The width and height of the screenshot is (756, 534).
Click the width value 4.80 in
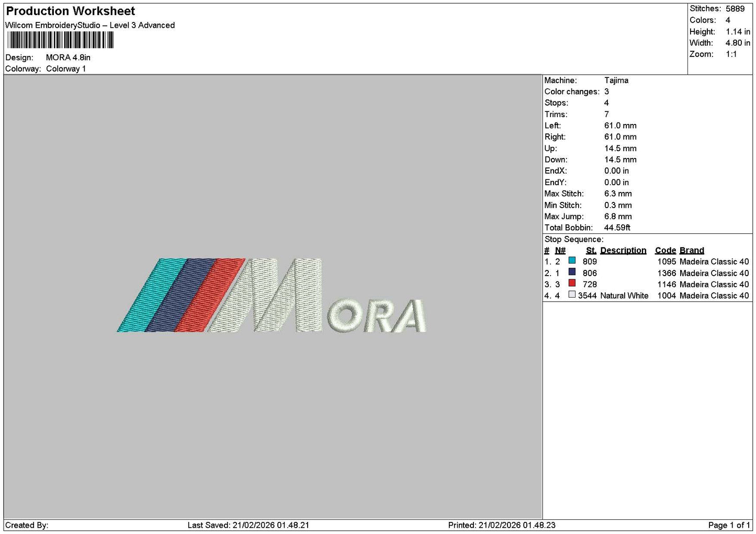point(738,43)
